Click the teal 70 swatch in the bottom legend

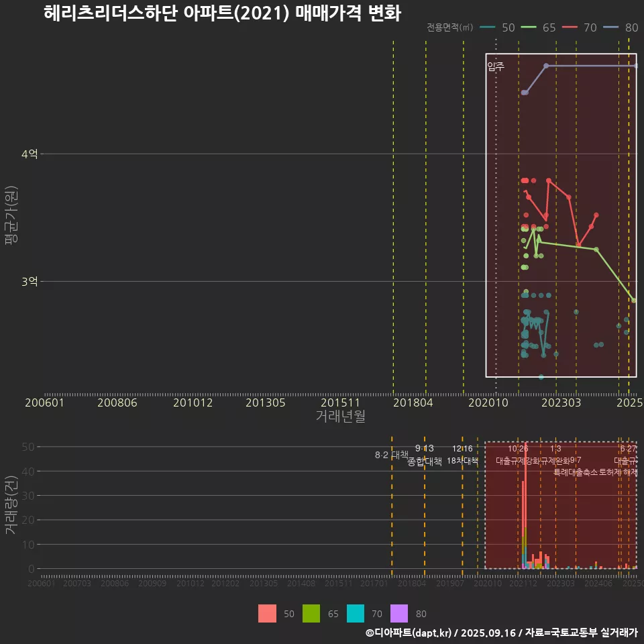(x=356, y=614)
